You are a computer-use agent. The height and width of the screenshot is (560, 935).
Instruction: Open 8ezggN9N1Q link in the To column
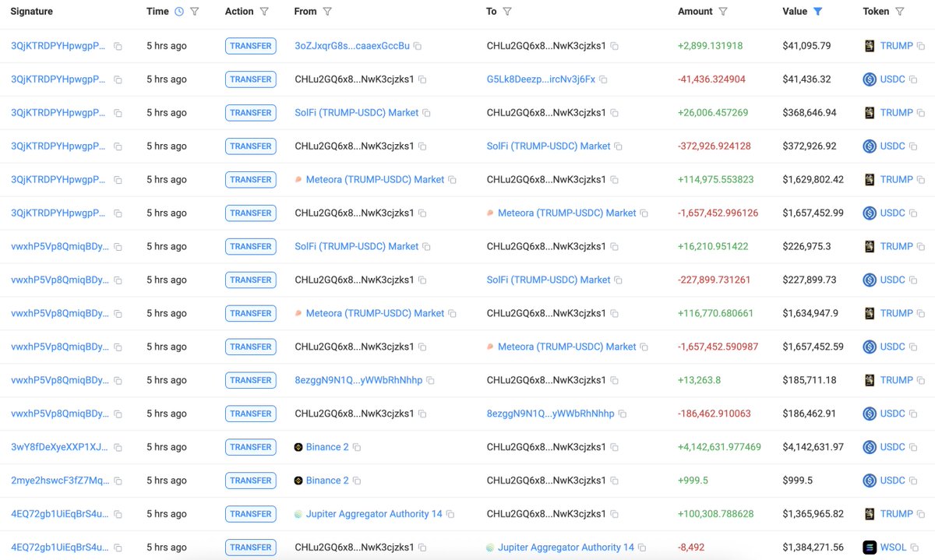point(550,414)
